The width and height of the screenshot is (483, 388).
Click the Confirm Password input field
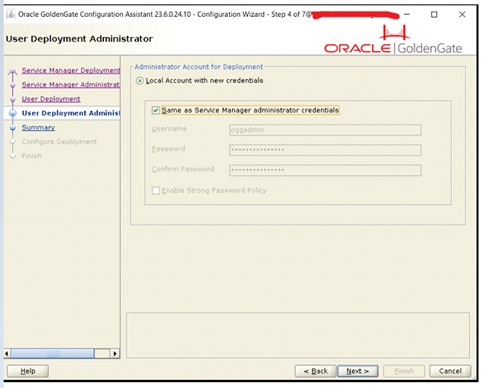click(x=325, y=170)
